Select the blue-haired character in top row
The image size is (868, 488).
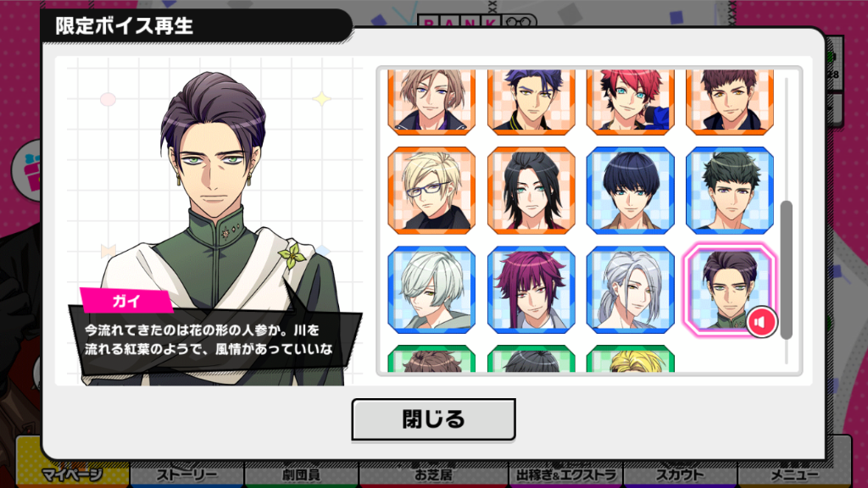click(x=531, y=102)
